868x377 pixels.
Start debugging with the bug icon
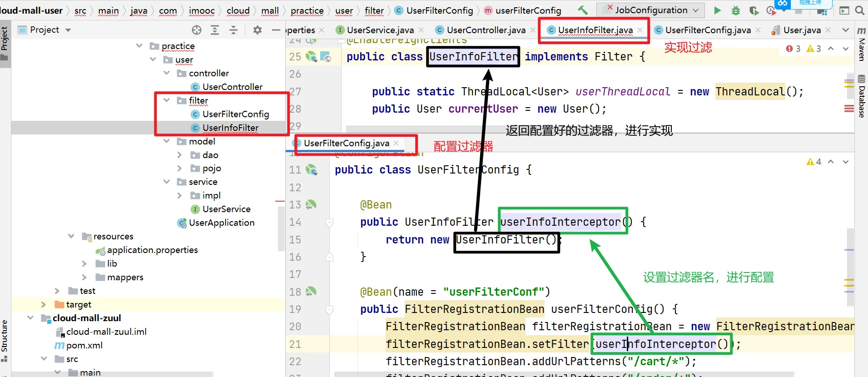735,10
